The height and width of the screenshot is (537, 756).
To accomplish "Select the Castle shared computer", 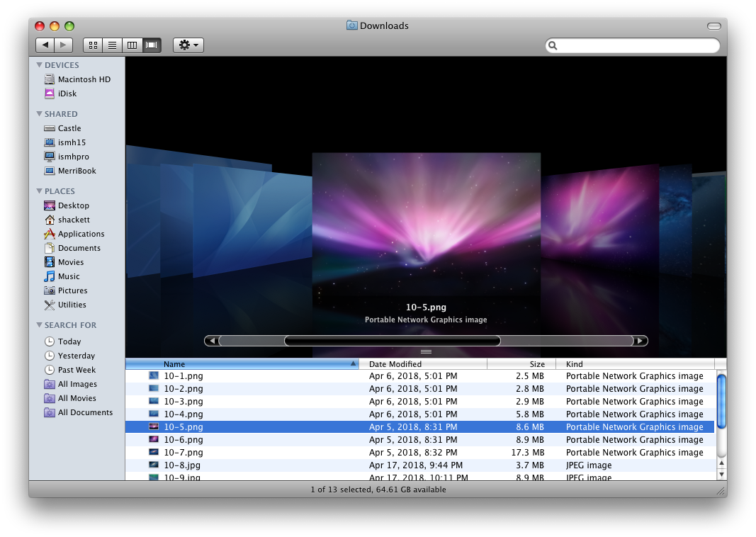I will coord(69,128).
